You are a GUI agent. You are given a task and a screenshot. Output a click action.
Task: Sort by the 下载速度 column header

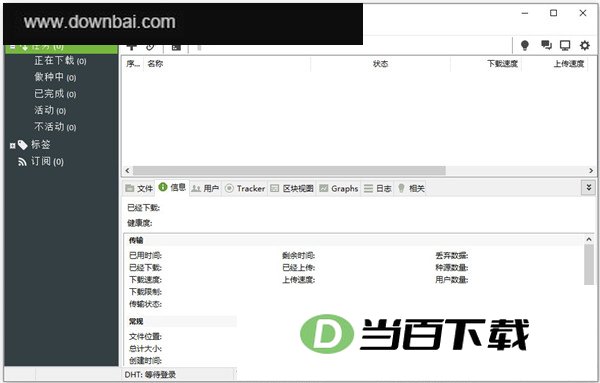tap(486, 64)
